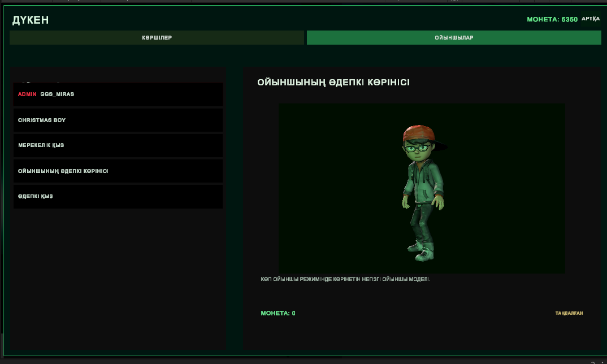Choose the CHRISTMAS BOY character
Image resolution: width=607 pixels, height=364 pixels.
click(x=118, y=120)
